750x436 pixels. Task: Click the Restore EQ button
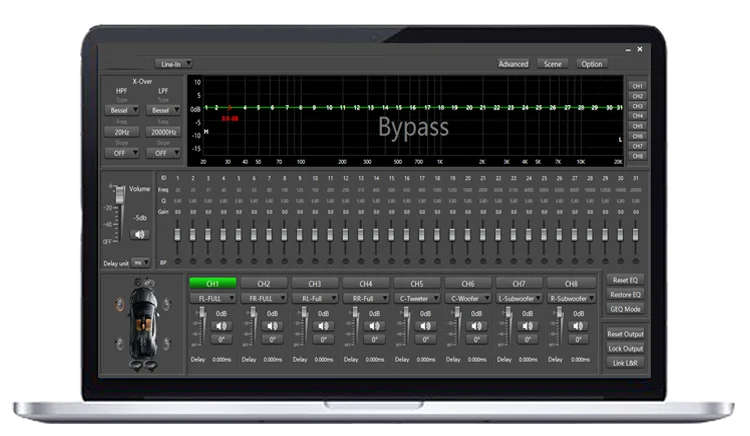625,295
